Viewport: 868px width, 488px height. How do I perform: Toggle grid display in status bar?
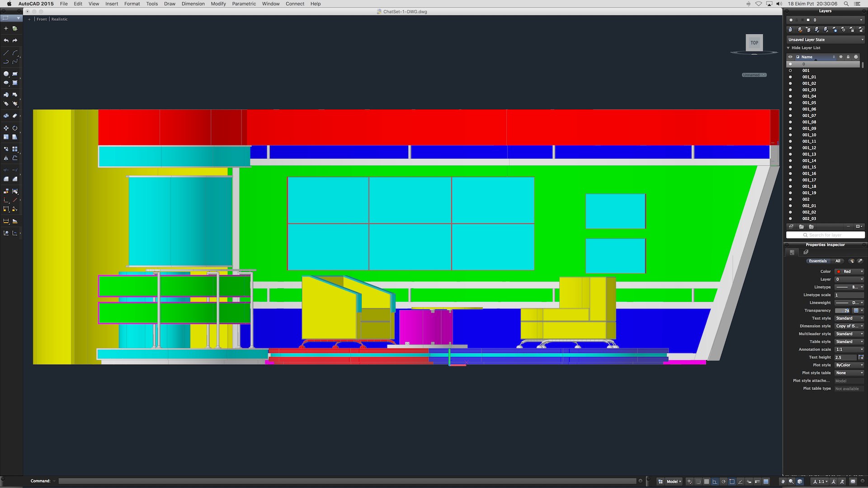tap(707, 481)
